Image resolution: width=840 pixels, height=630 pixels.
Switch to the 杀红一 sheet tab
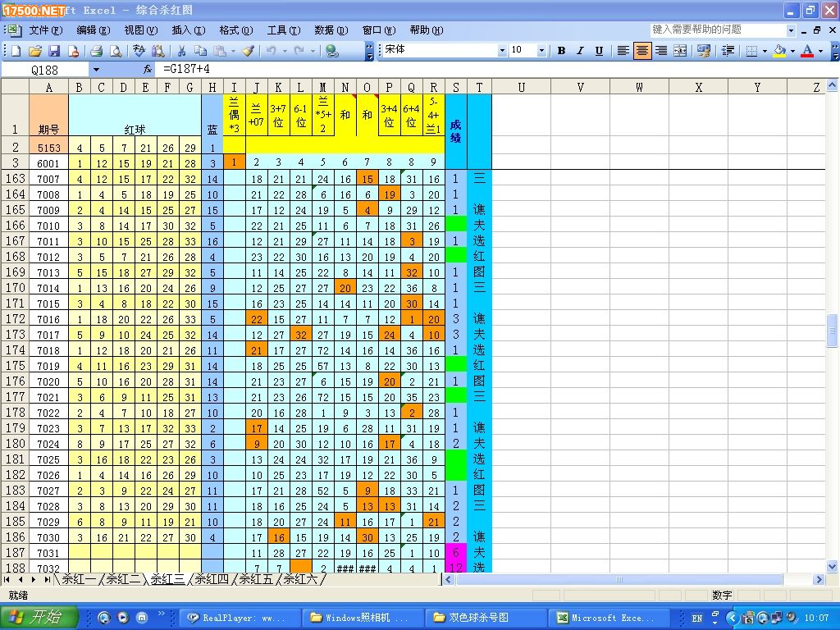[78, 578]
